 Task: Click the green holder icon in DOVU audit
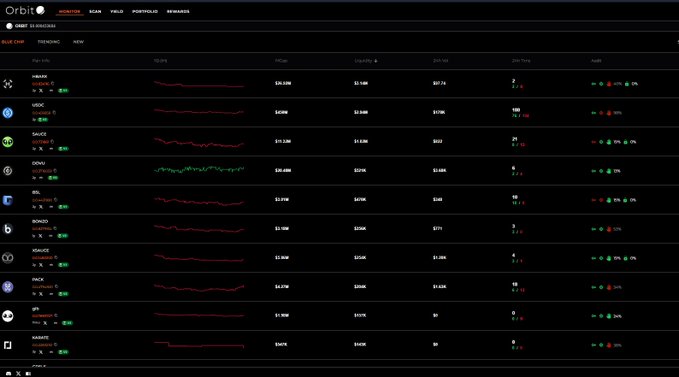tap(609, 171)
